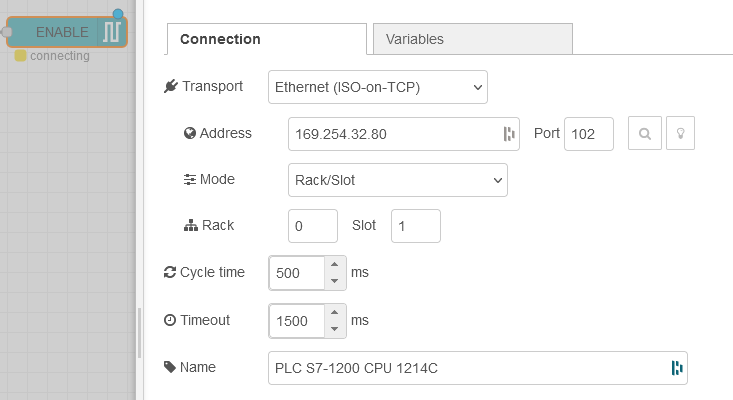Decrease the Cycle time value
This screenshot has height=400, width=733.
[335, 280]
